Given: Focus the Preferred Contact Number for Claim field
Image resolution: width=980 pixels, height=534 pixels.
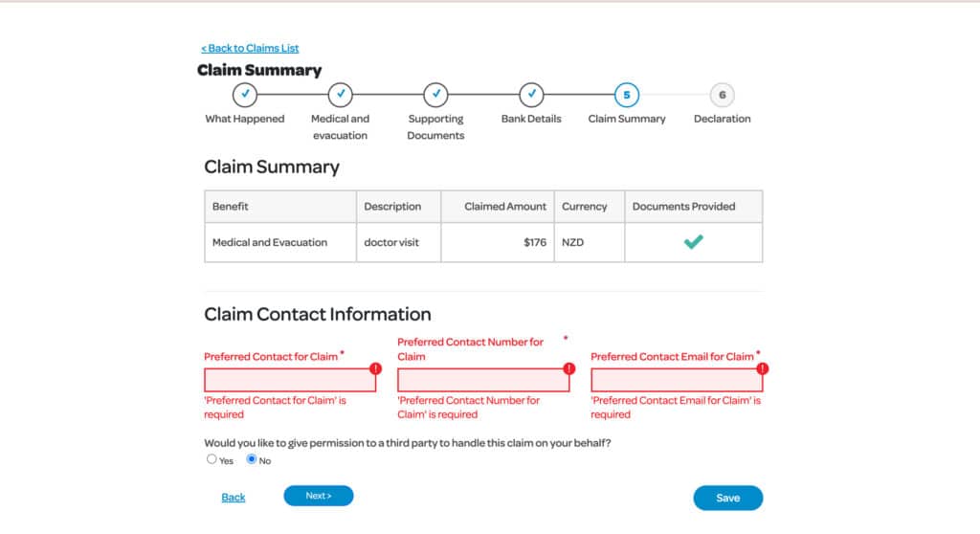Looking at the screenshot, I should pos(483,380).
